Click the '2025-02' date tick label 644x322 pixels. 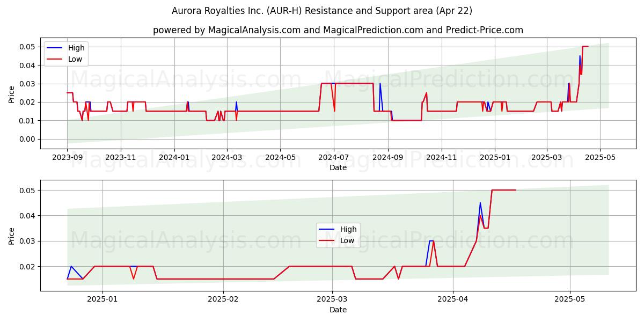click(x=223, y=300)
